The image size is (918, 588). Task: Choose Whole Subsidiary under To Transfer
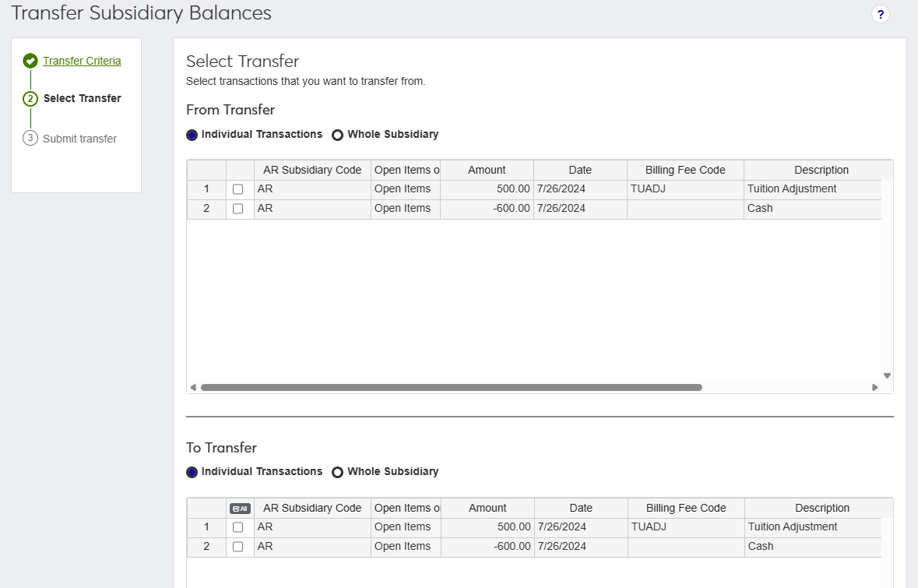[x=337, y=472]
